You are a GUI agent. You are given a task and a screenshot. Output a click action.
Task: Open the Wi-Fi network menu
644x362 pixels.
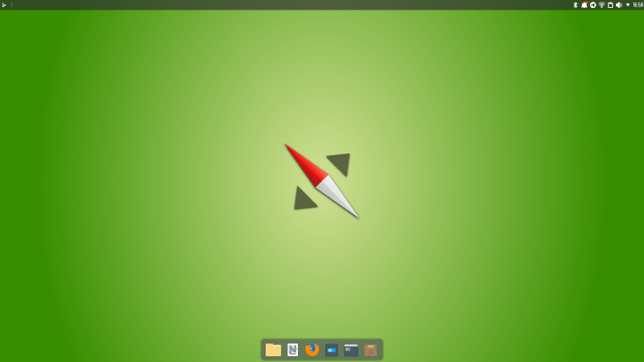(601, 5)
